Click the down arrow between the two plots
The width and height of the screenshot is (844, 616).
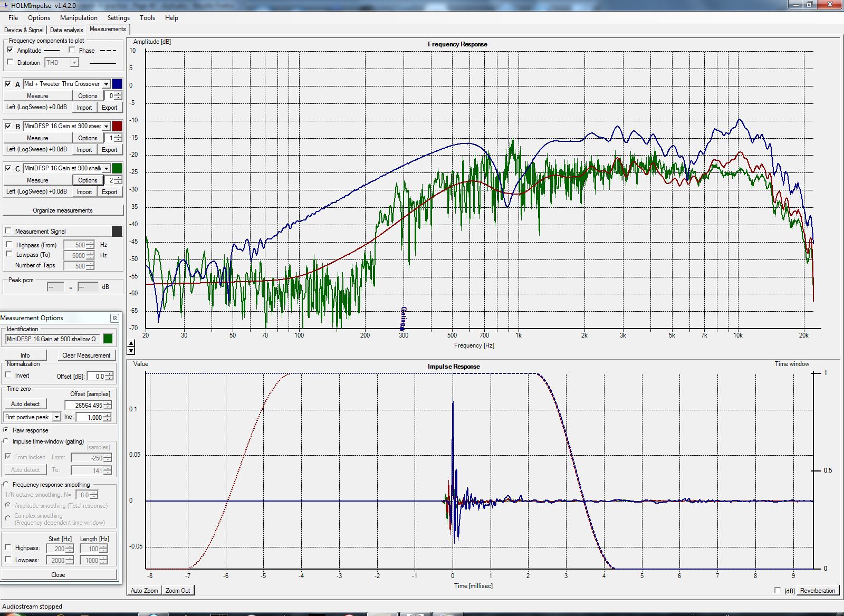131,351
